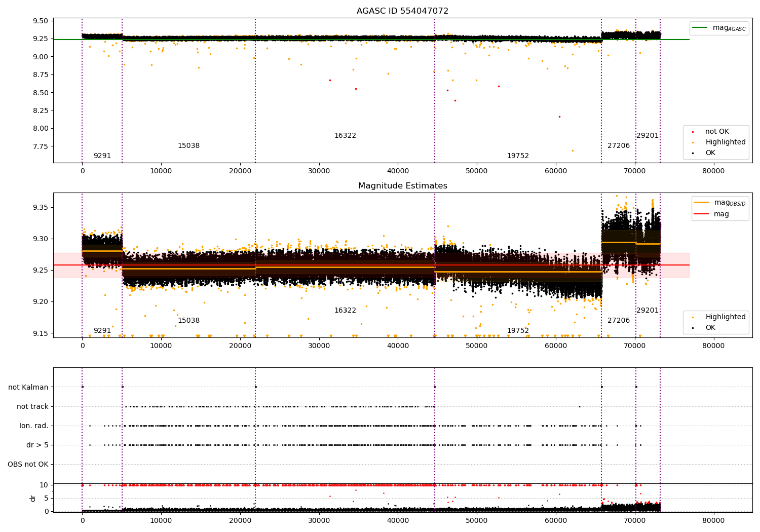Click x-tick 40000 in the top panel
The height and width of the screenshot is (532, 760).
pos(398,171)
